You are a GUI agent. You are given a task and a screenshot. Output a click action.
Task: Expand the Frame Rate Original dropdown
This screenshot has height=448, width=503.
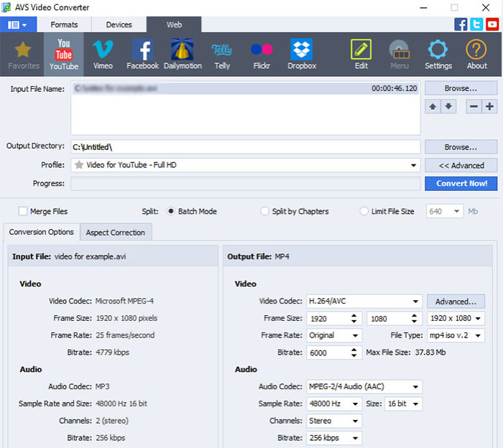pos(355,335)
